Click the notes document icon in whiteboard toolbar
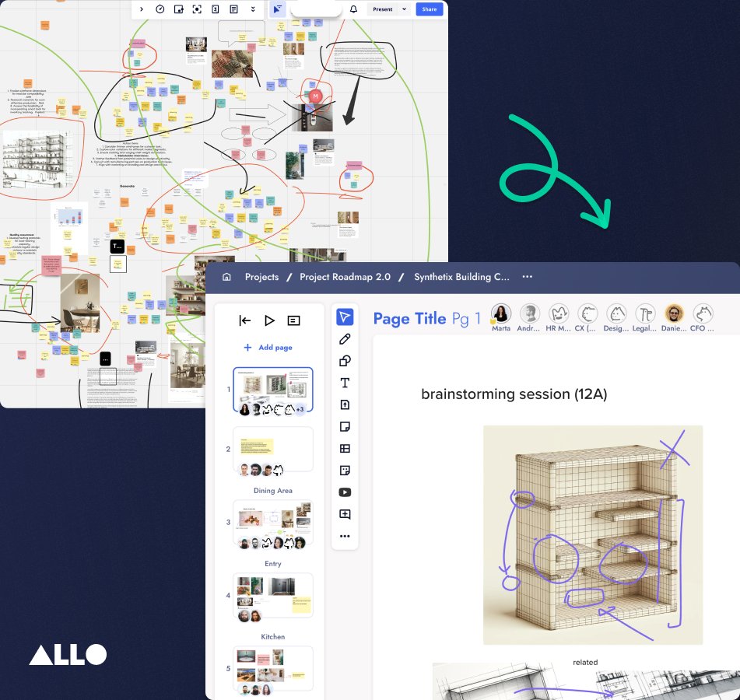This screenshot has height=700, width=740. (233, 9)
